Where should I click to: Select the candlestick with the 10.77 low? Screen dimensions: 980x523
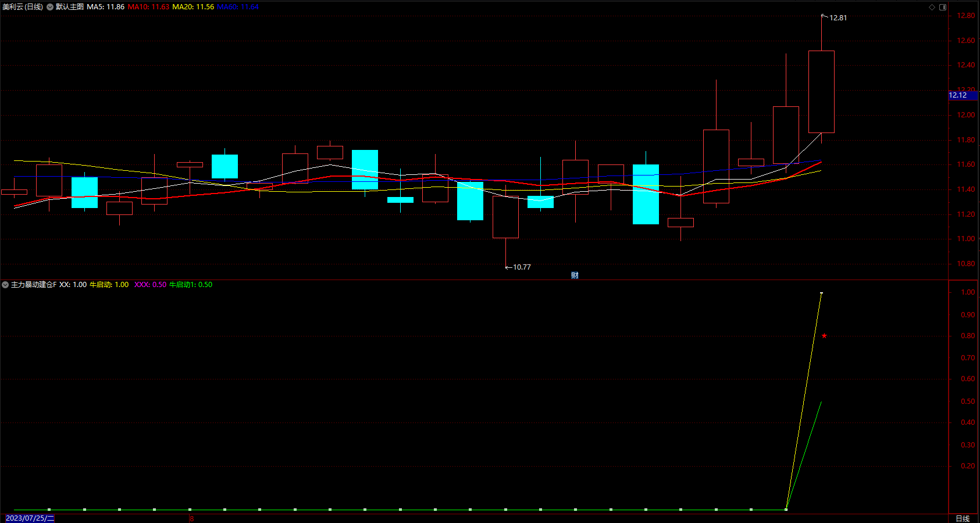(x=505, y=217)
